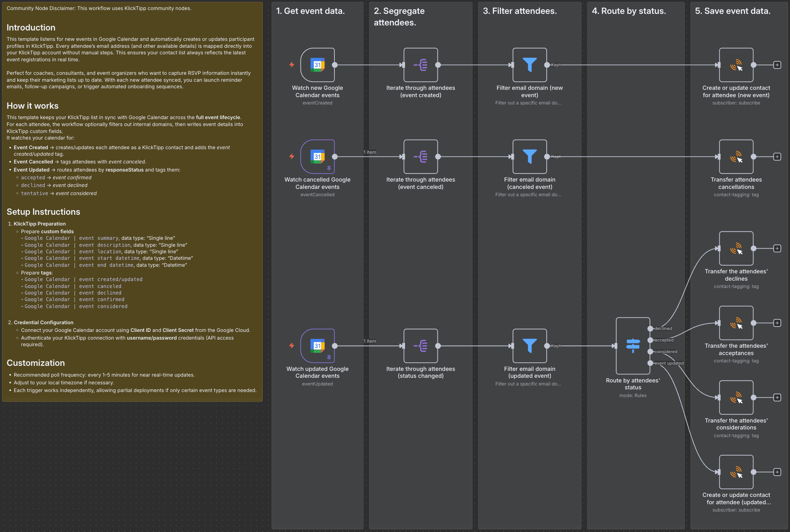Click plus after Create contact (updated) node
790x532 pixels.
pos(777,472)
